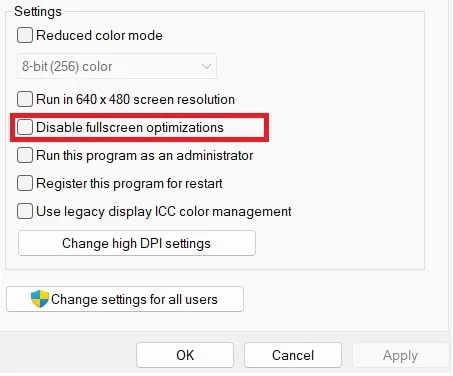This screenshot has height=376, width=453.
Task: Click the 'Disable fullscreen optimizations' label text
Action: coord(130,128)
